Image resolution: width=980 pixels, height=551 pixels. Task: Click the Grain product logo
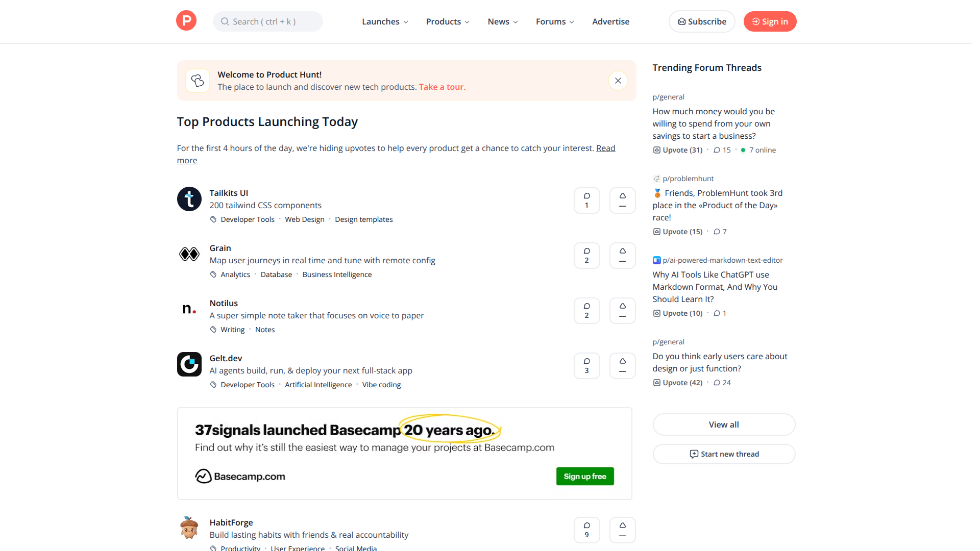click(x=189, y=254)
